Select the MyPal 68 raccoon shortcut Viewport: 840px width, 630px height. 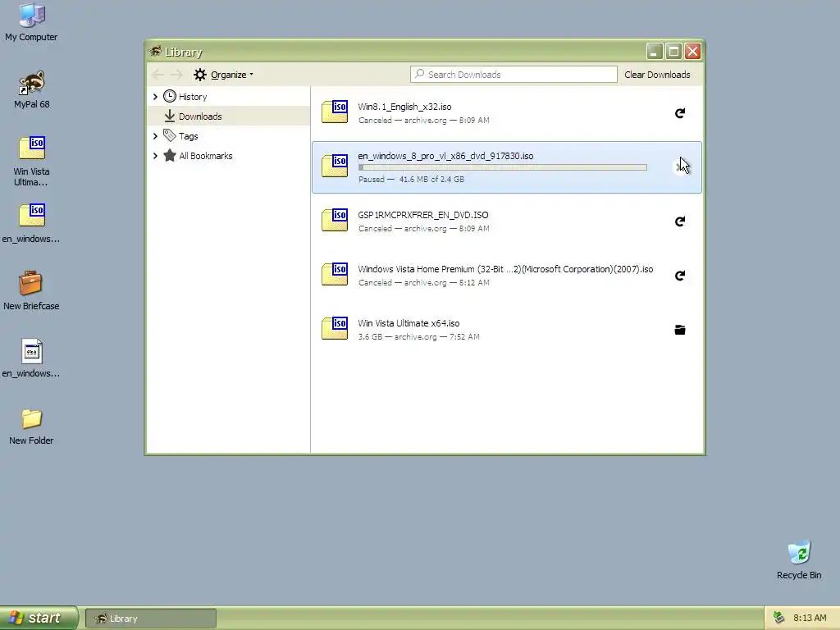[31, 90]
